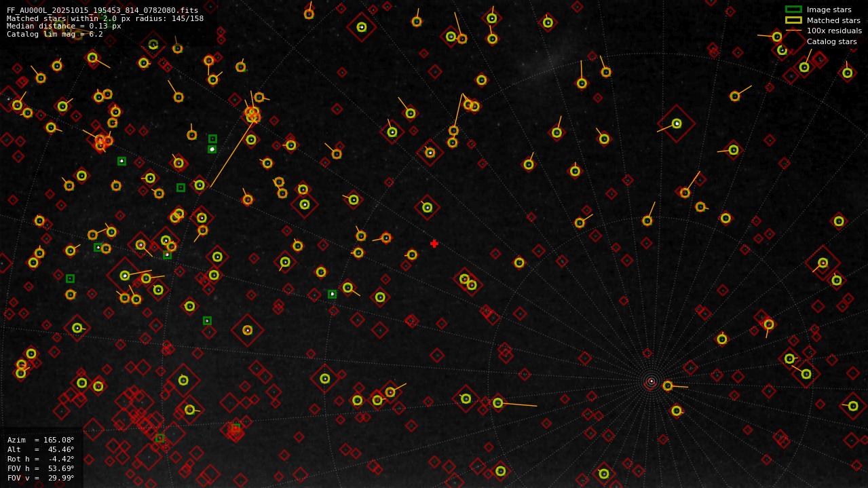
Task: Click the orange 100x residuals legend line
Action: click(793, 31)
